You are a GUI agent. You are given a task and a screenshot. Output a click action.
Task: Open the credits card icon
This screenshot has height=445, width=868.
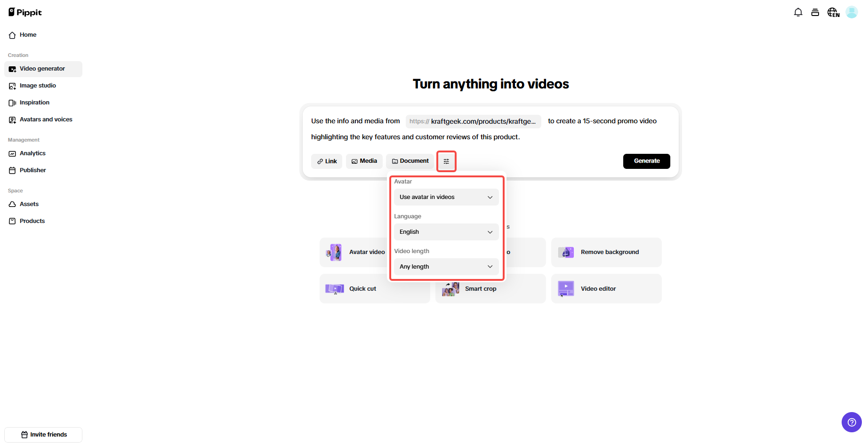point(815,12)
